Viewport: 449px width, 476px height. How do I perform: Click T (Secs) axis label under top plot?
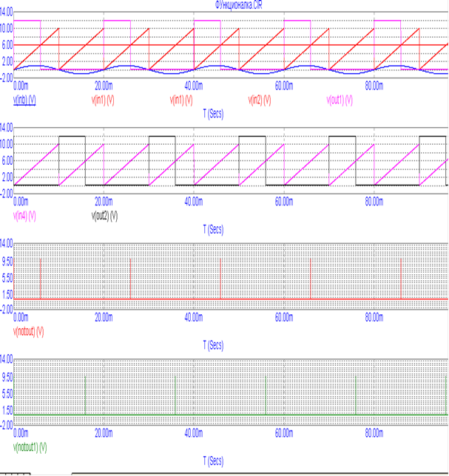point(213,113)
